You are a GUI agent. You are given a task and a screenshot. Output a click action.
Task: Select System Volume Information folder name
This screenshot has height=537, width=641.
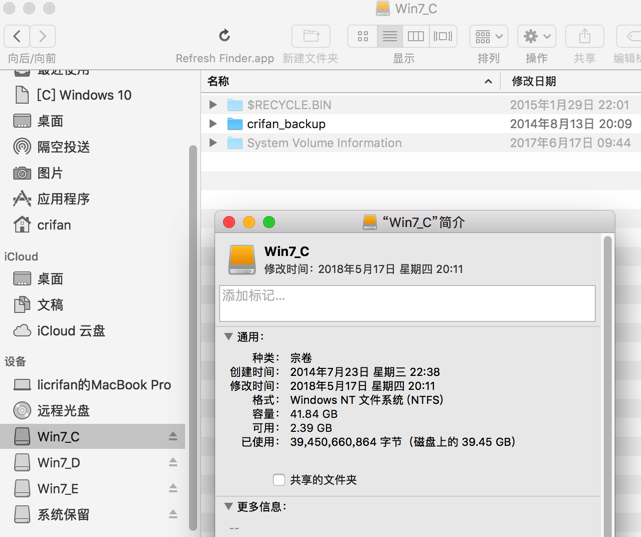pyautogui.click(x=324, y=143)
